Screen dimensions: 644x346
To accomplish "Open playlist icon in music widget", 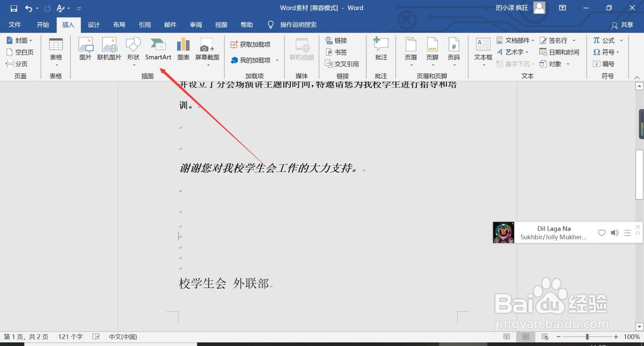I will [x=627, y=233].
